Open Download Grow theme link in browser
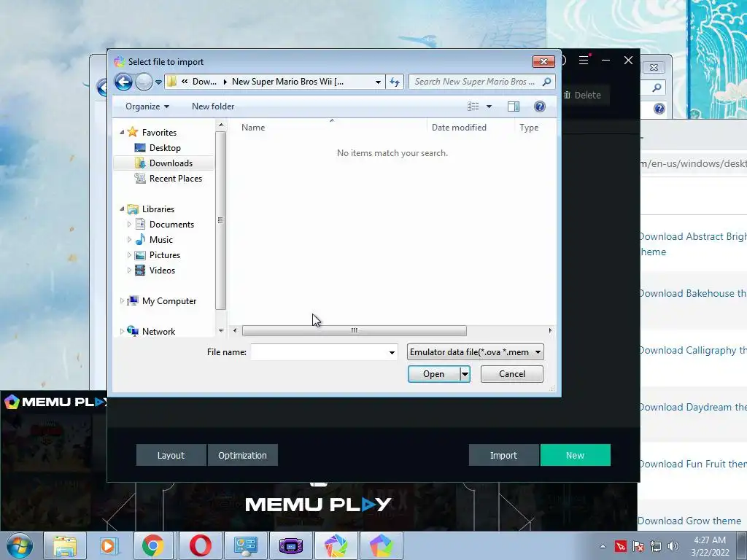 pos(689,521)
